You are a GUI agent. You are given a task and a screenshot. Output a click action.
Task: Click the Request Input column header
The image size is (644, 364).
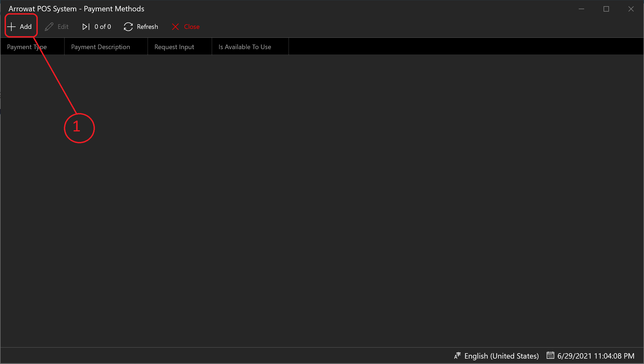175,46
